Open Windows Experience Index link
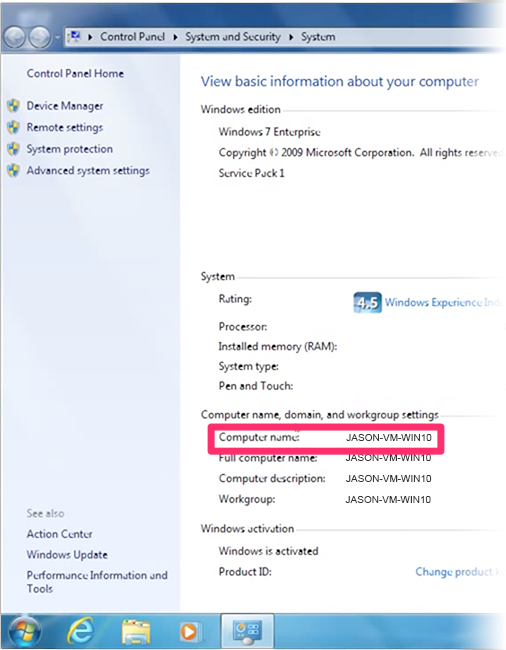The image size is (506, 650). [443, 302]
